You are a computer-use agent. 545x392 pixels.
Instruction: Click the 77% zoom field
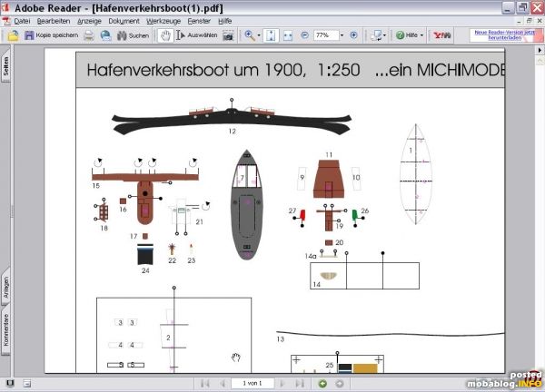pos(326,35)
